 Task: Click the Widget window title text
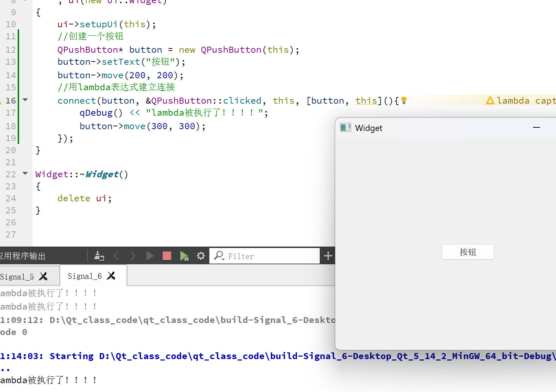369,128
